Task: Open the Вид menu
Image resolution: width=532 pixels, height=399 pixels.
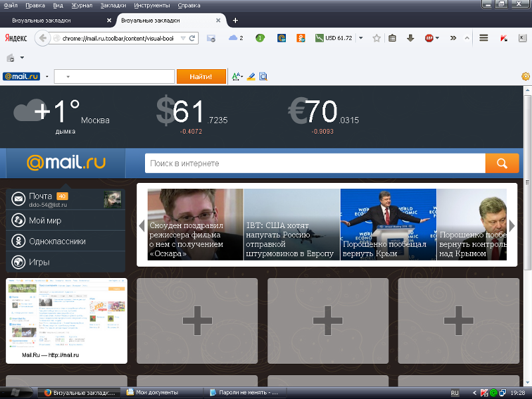Action: tap(58, 5)
